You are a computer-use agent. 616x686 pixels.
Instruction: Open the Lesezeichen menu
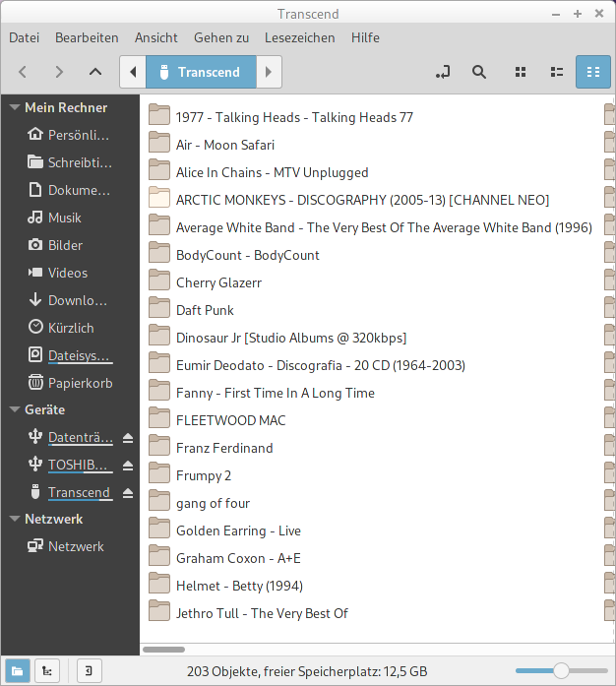pos(300,37)
